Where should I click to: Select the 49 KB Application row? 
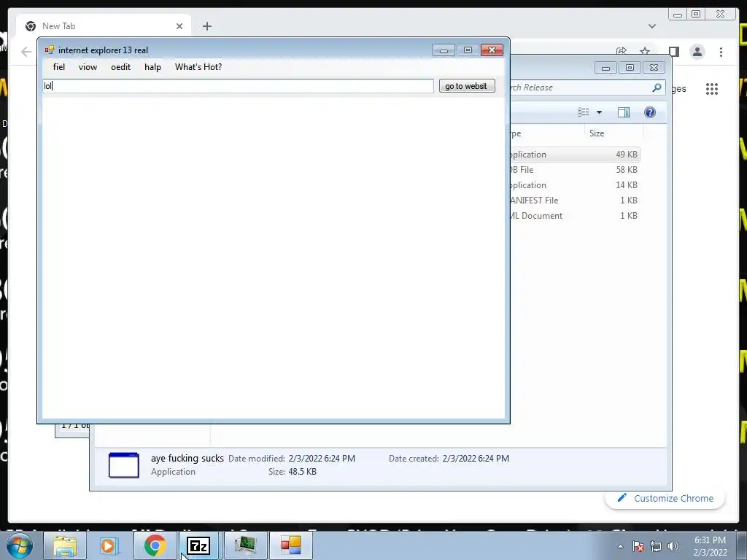(574, 155)
